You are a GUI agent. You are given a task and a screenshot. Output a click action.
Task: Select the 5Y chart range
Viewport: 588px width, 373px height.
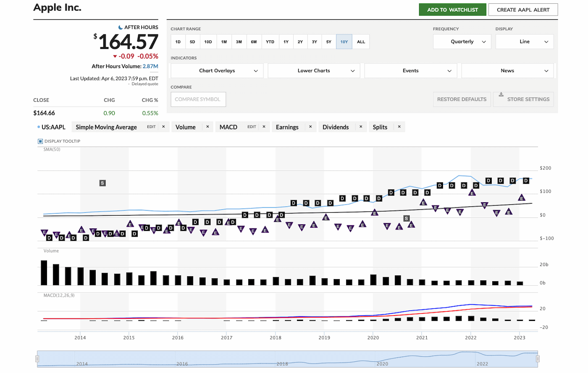329,42
